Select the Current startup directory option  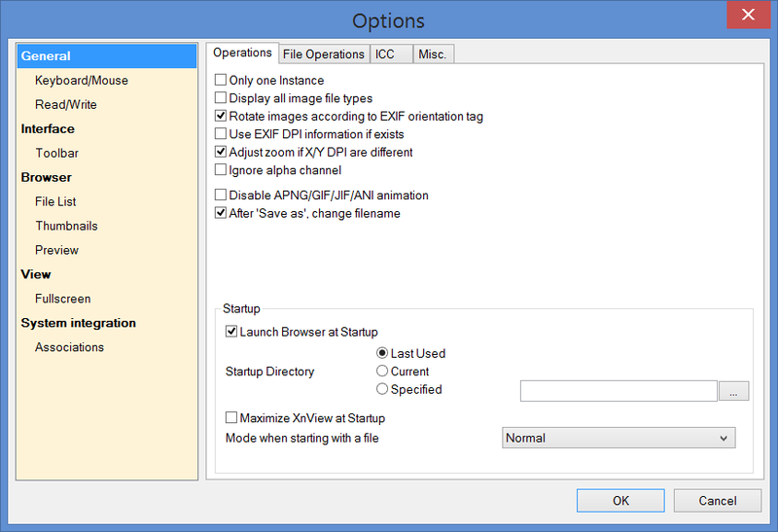click(x=382, y=372)
